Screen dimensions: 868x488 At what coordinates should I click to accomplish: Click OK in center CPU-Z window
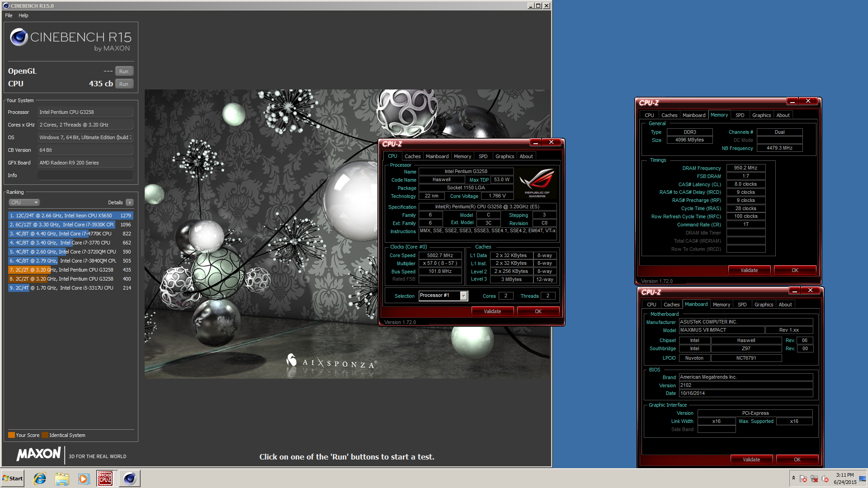click(x=538, y=311)
